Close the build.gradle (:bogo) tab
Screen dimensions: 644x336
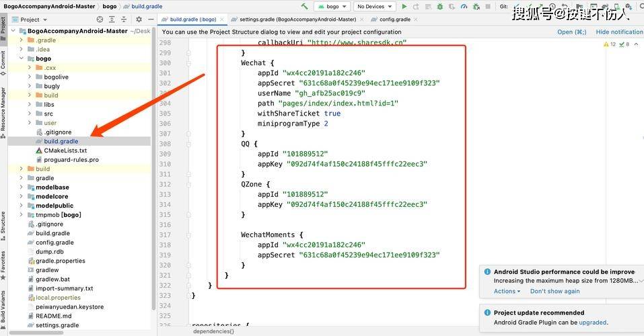(222, 19)
